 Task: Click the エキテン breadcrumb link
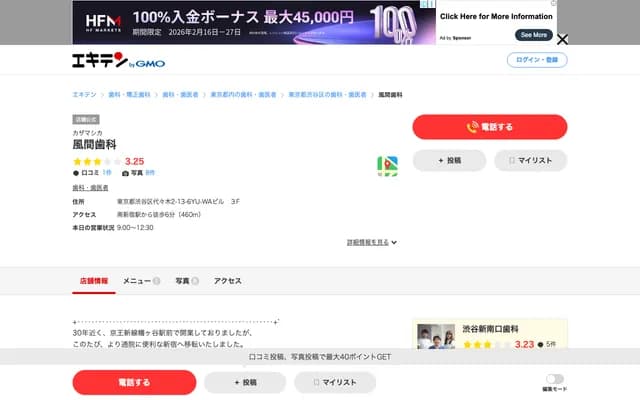click(x=84, y=94)
